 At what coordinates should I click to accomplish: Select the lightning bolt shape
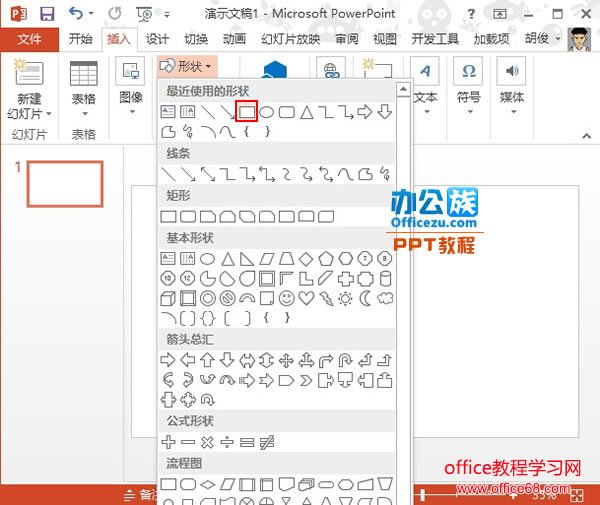tap(326, 298)
